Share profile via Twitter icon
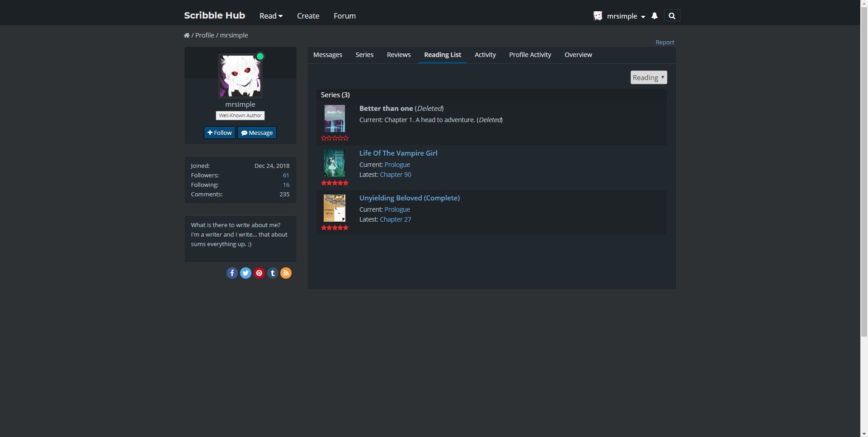The image size is (868, 437). click(245, 273)
